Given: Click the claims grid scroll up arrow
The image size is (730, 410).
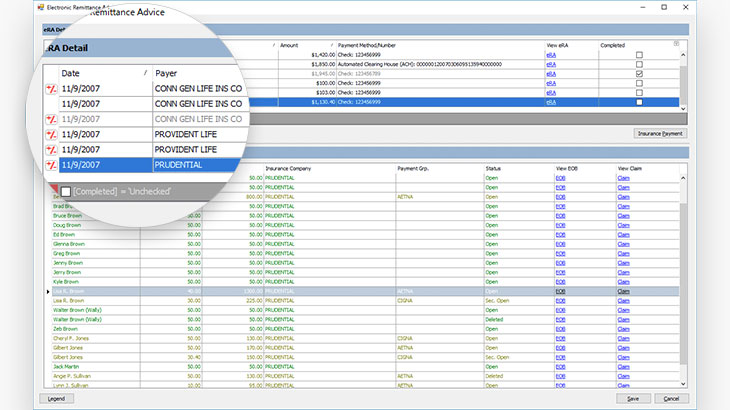Looking at the screenshot, I should 683,178.
